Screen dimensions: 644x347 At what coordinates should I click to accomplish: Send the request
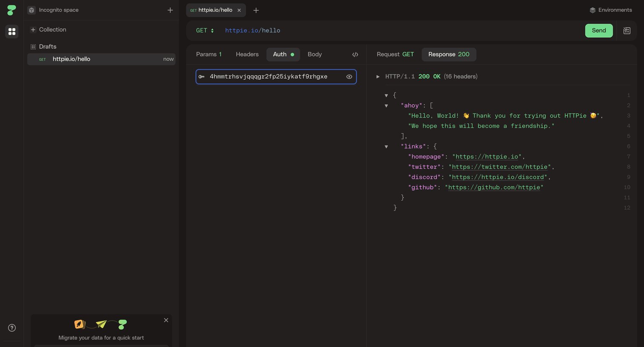(x=599, y=31)
